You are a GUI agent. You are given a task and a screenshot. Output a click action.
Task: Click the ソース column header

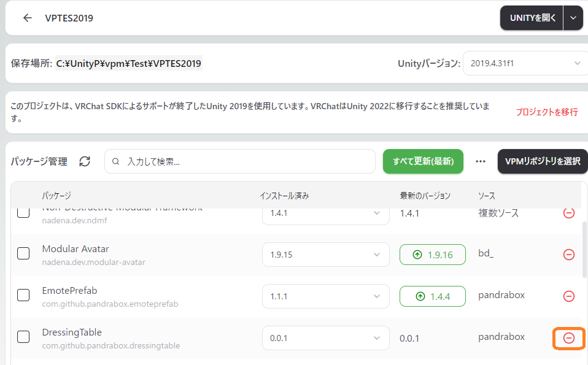(486, 196)
